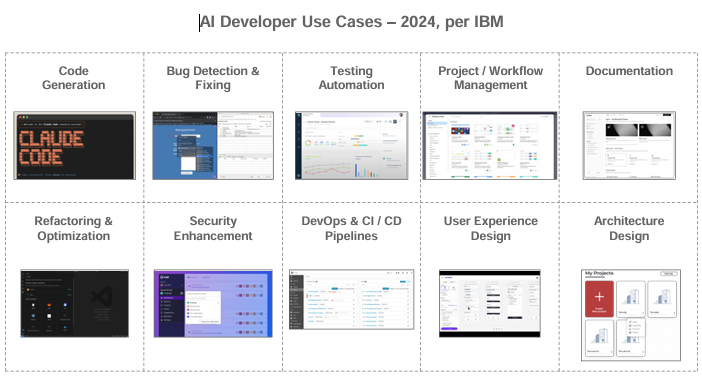The width and height of the screenshot is (702, 382).
Task: Click the Testing Automation dashboard thumbnail
Action: (351, 146)
